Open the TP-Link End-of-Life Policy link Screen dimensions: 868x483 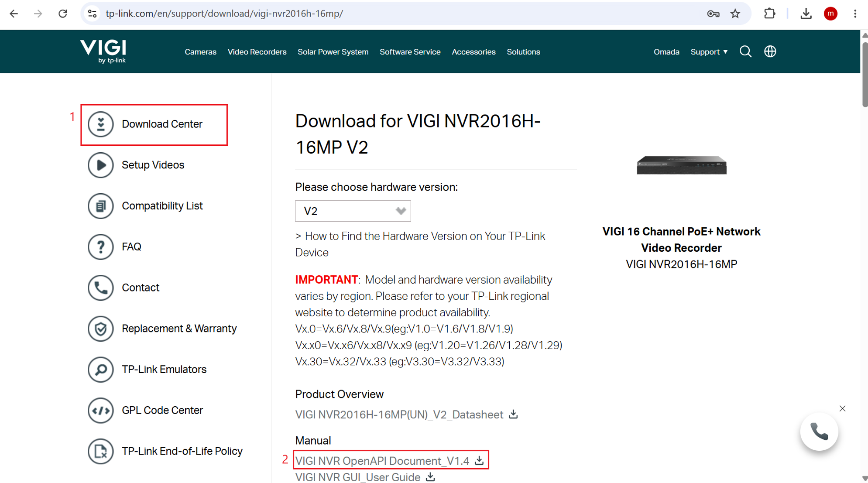pos(182,451)
